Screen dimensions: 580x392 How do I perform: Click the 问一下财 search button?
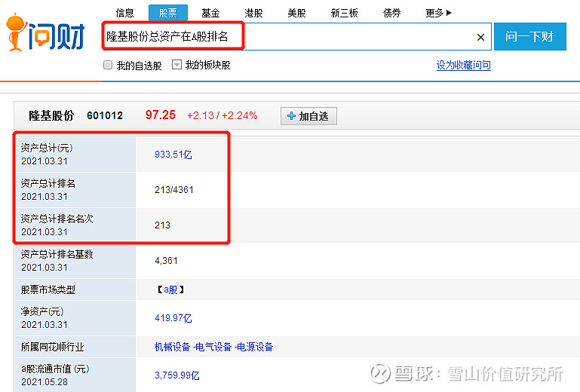click(x=529, y=36)
